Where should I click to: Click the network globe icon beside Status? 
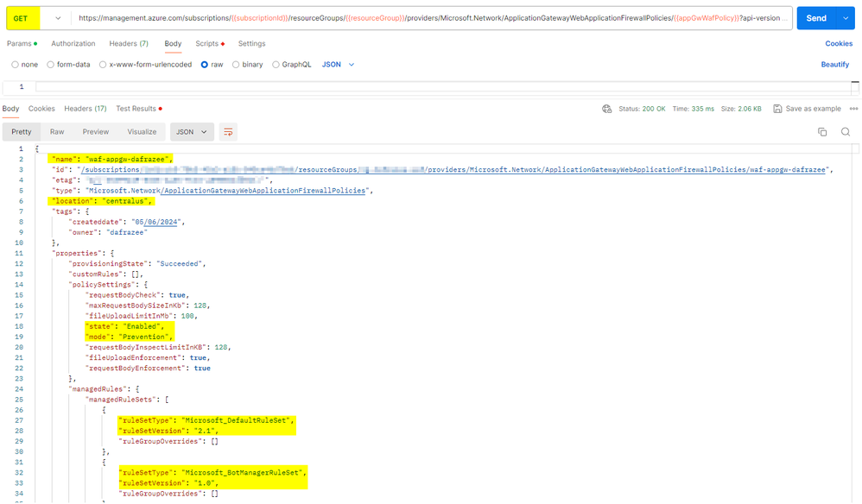coord(607,109)
